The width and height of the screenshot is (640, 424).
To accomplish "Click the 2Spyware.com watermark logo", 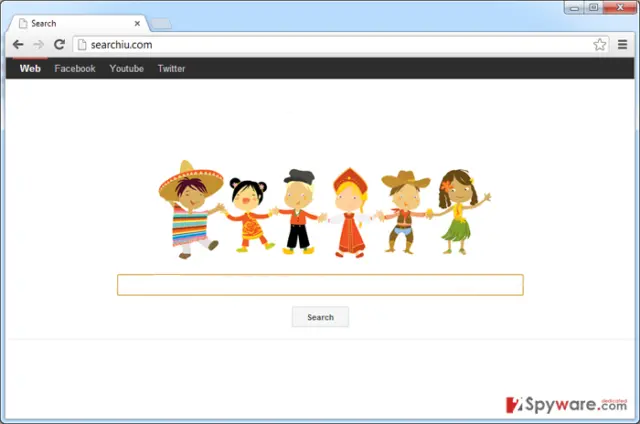I will click(x=566, y=405).
